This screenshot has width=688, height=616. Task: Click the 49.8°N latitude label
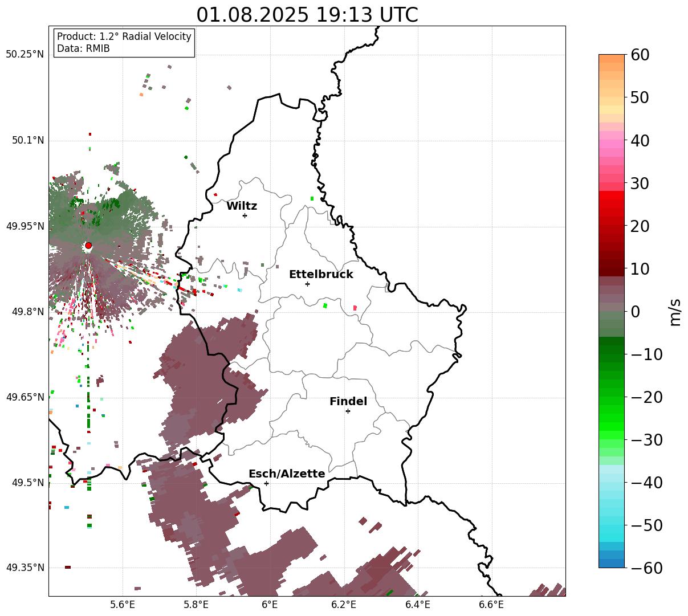(27, 312)
